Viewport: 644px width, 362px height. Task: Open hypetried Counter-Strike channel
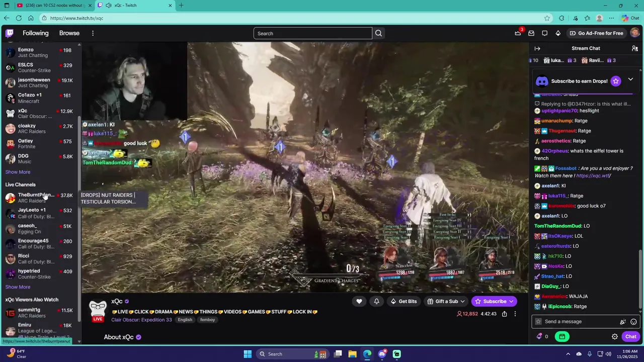coord(39,274)
